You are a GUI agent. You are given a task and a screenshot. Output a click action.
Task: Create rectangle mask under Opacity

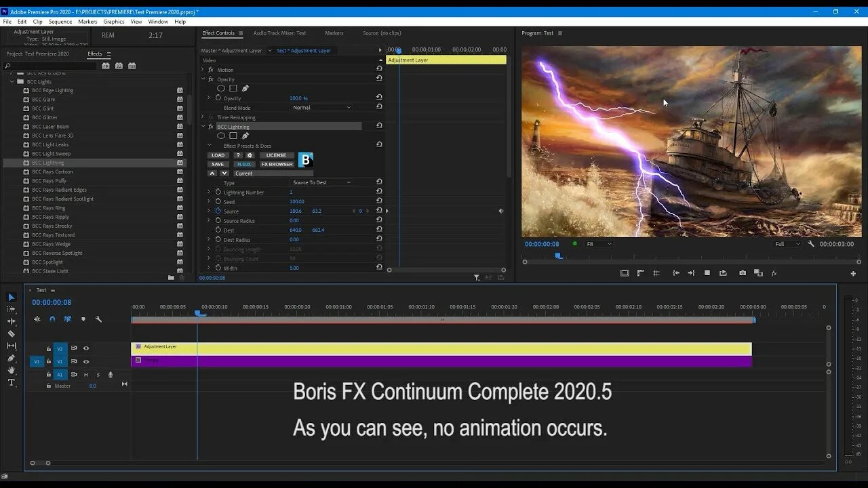point(233,88)
